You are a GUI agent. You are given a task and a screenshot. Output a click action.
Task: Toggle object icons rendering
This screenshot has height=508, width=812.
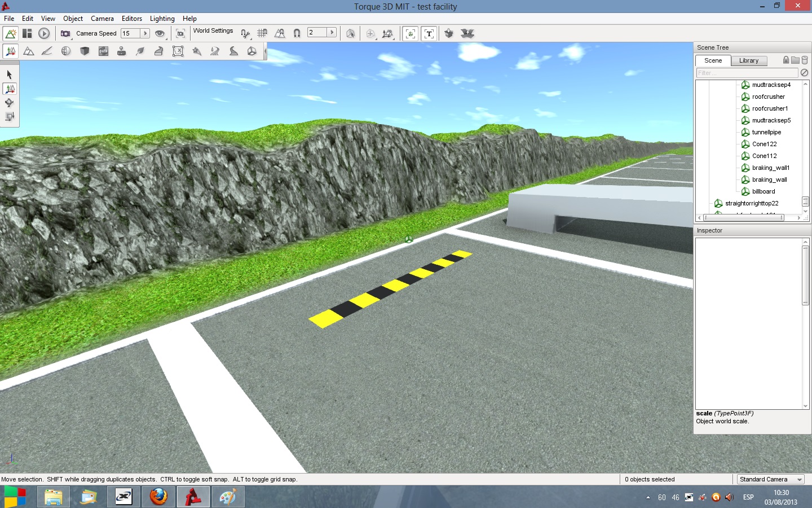[x=411, y=33]
